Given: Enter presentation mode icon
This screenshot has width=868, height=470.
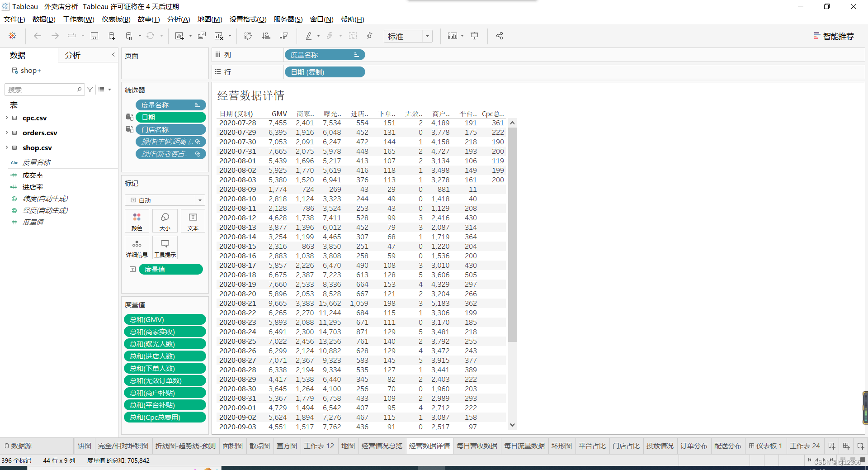Looking at the screenshot, I should tap(474, 36).
